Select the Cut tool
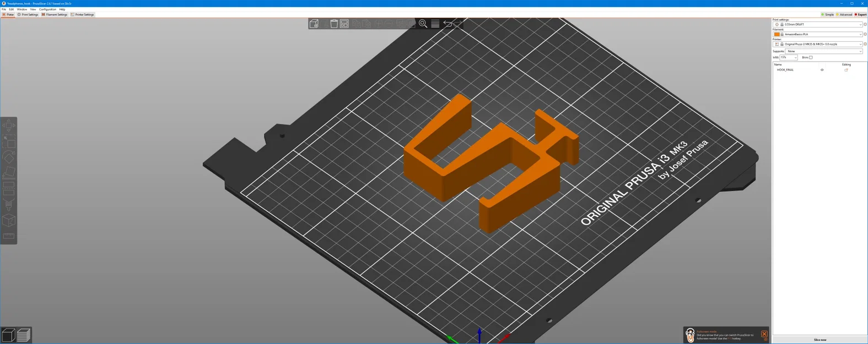The image size is (868, 344). [9, 189]
